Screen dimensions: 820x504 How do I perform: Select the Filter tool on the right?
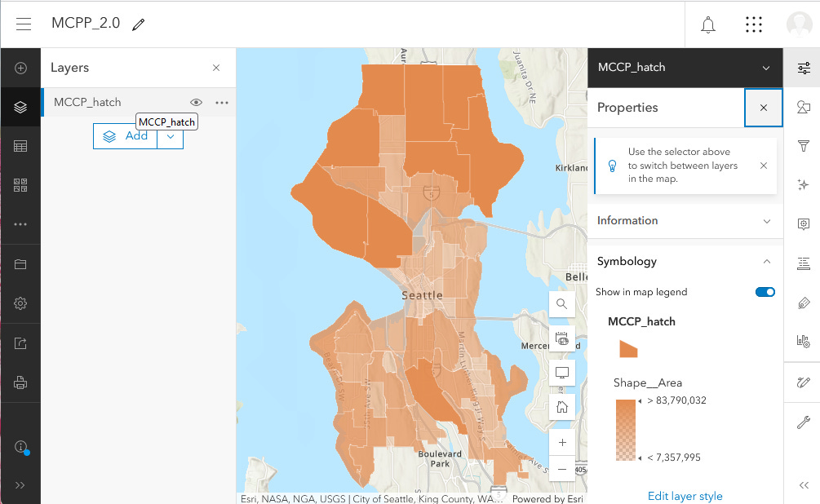click(803, 146)
